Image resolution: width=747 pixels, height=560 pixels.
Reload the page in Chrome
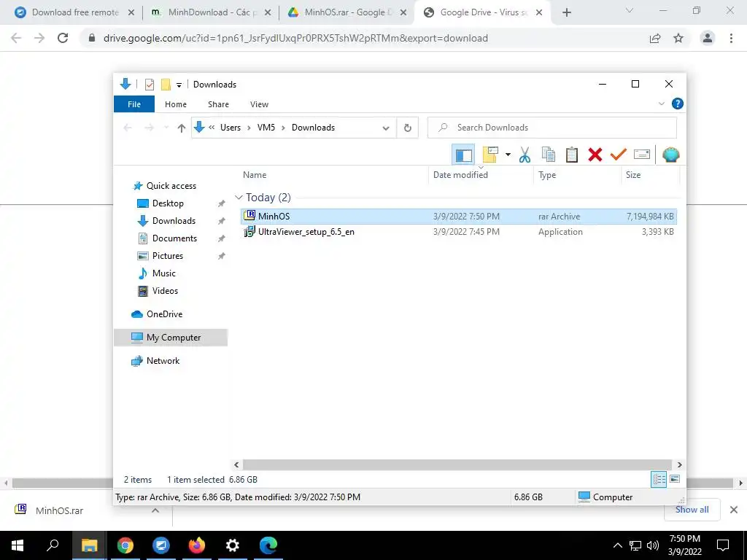[63, 38]
